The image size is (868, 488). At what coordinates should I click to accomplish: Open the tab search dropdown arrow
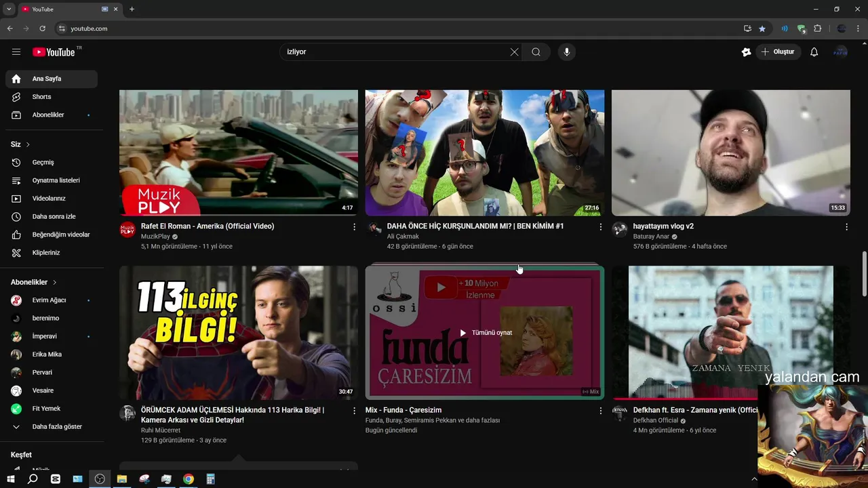pos(9,9)
